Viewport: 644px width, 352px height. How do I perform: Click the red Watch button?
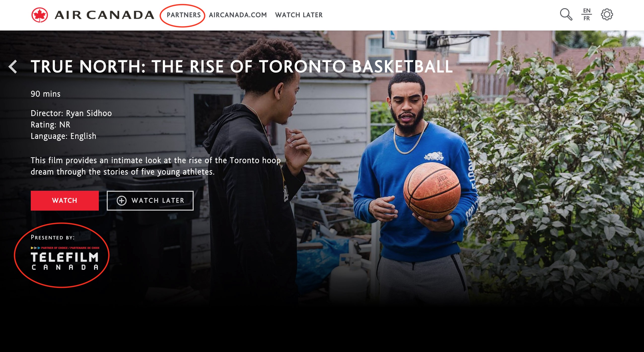pyautogui.click(x=65, y=201)
